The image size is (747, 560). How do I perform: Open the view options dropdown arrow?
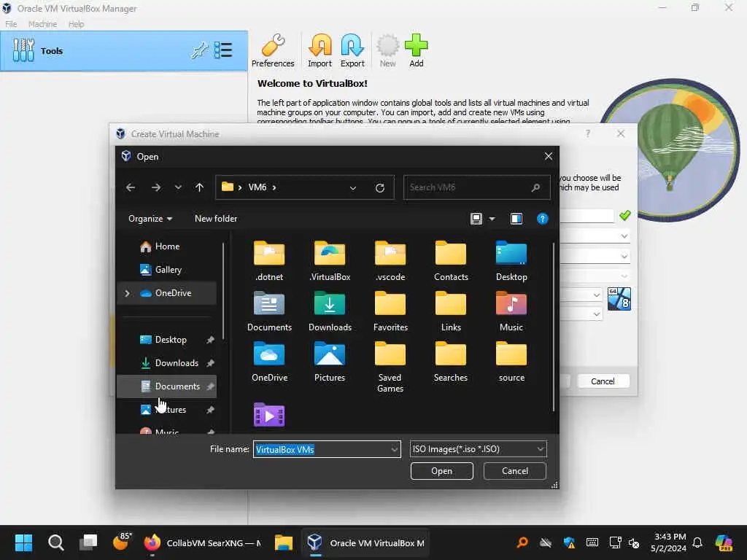[492, 219]
